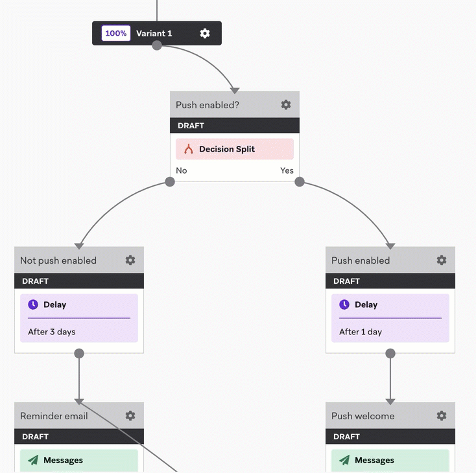
Task: Click paper plane icon in Reminder email Messages
Action: (x=33, y=460)
